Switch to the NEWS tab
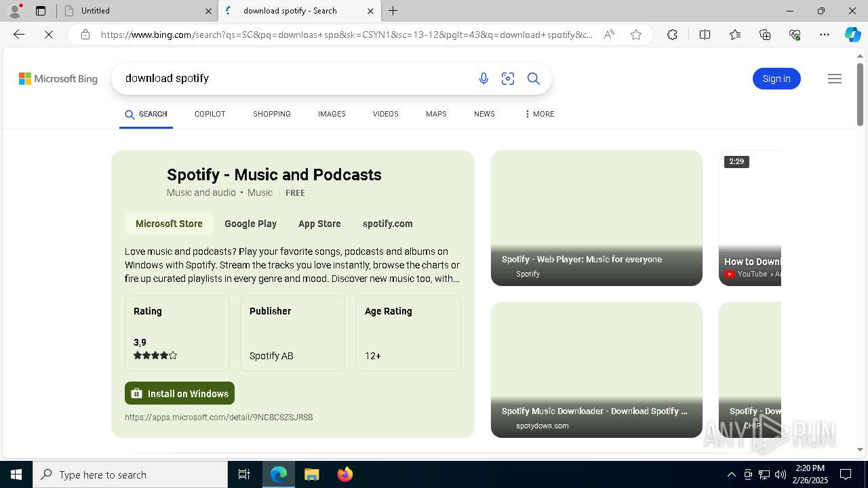This screenshot has height=488, width=868. [484, 114]
